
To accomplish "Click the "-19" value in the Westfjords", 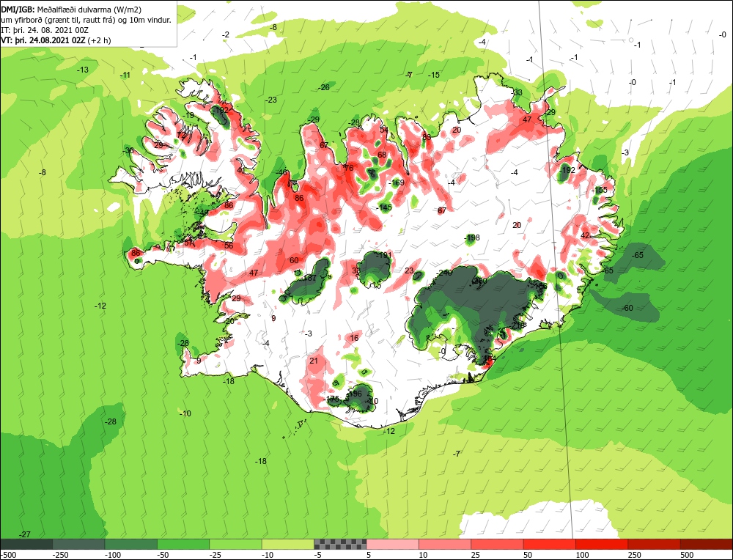I will [x=188, y=115].
